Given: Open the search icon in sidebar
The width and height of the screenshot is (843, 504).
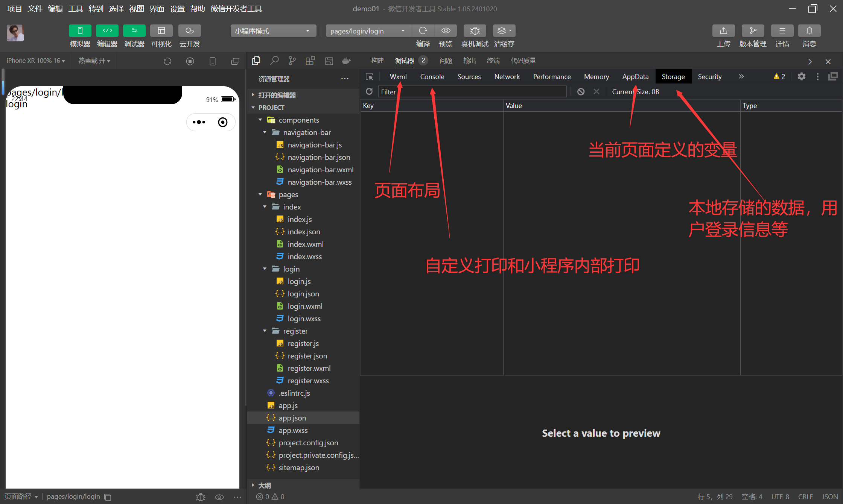Looking at the screenshot, I should point(274,61).
